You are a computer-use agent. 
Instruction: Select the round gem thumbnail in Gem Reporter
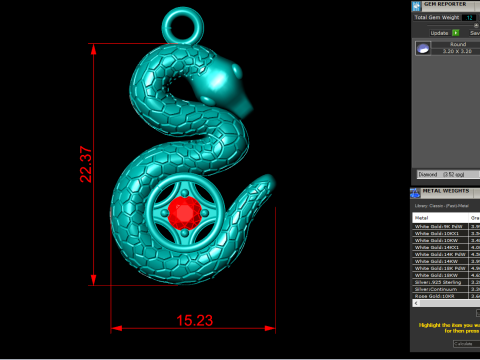tap(423, 48)
